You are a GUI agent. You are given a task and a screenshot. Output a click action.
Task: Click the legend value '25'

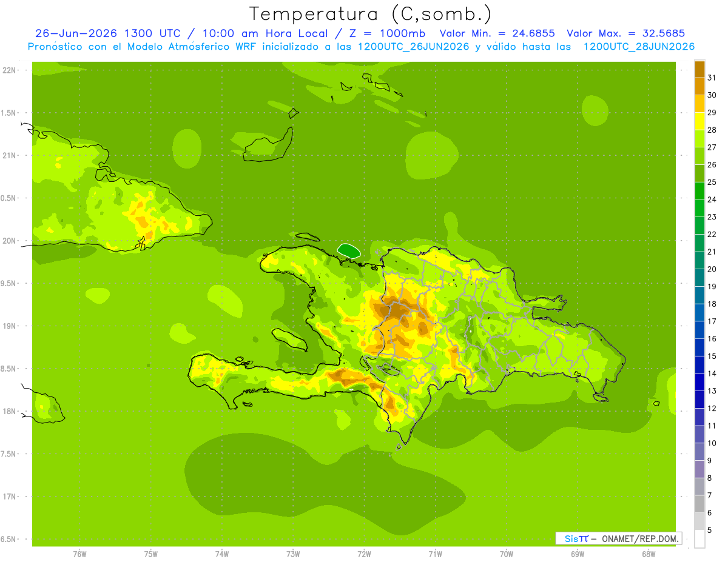tap(712, 182)
